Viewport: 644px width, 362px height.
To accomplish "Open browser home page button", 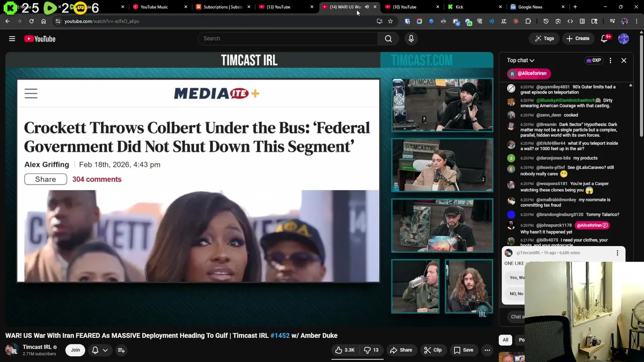I will pyautogui.click(x=43, y=21).
